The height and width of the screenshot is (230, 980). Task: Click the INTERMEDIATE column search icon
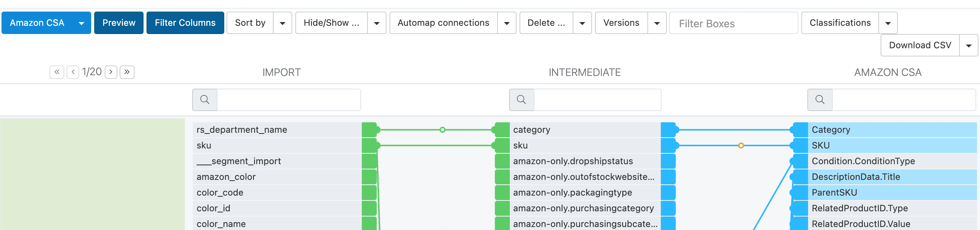point(521,100)
